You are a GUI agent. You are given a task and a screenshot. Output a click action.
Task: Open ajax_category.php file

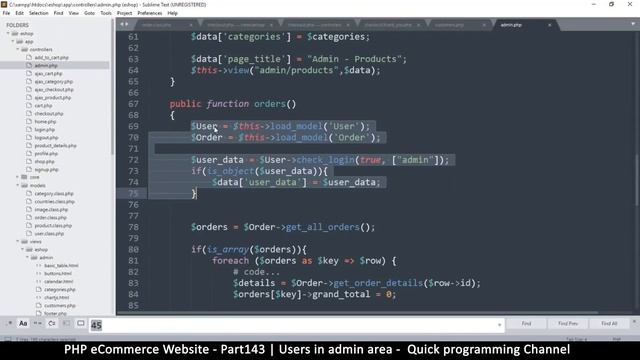pos(53,82)
